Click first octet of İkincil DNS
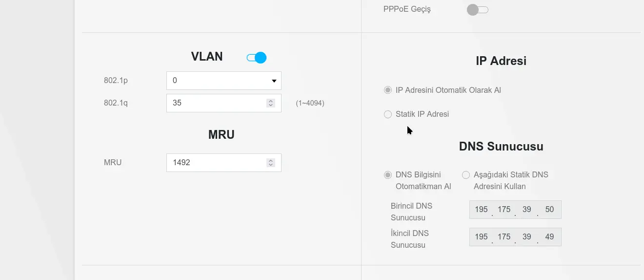Image resolution: width=644 pixels, height=280 pixels. pyautogui.click(x=481, y=237)
